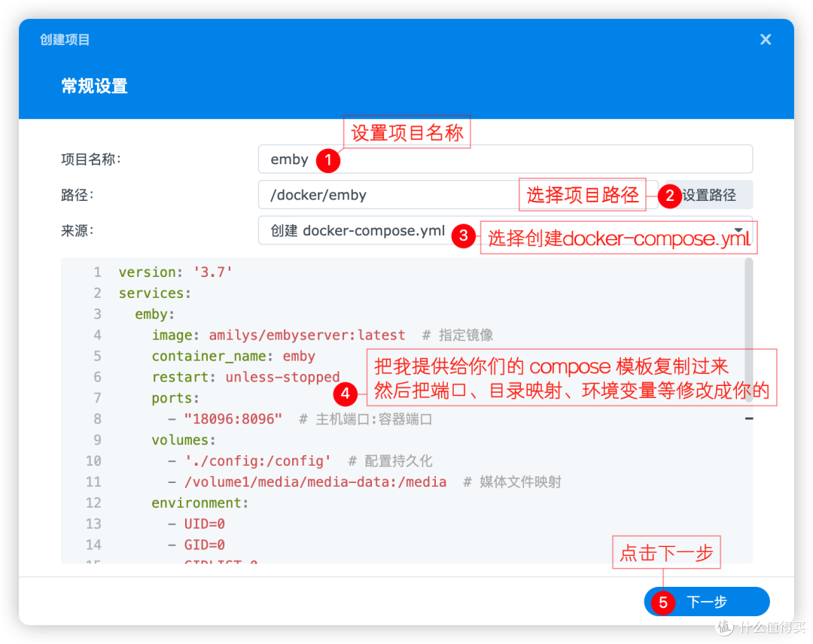Click the red numbered badge 2 annotation marker
Viewport: 813px width, 644px height.
pos(669,196)
